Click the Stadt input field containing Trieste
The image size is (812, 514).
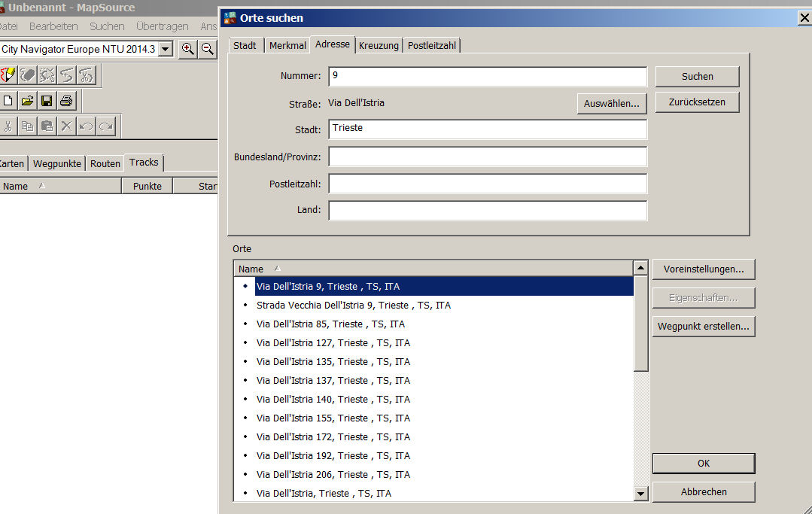[x=488, y=129]
